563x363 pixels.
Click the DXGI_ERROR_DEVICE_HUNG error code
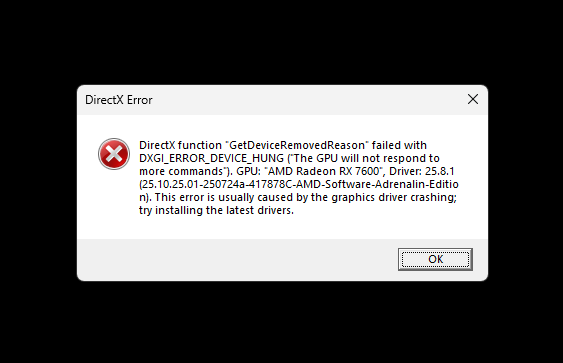click(211, 158)
